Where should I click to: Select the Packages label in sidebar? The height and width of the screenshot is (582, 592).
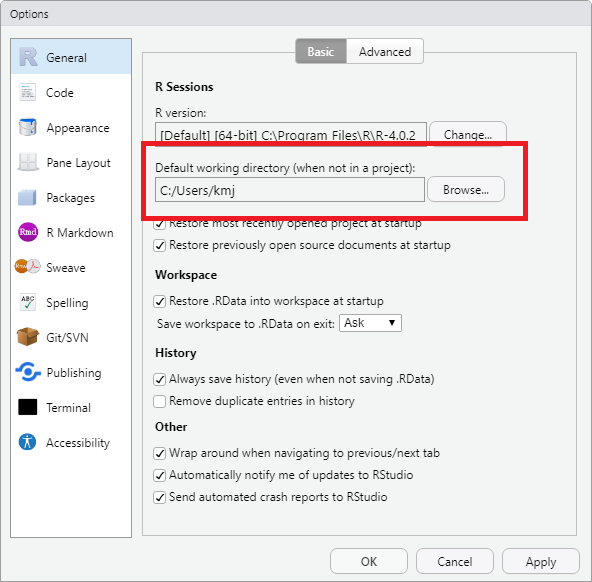(71, 198)
